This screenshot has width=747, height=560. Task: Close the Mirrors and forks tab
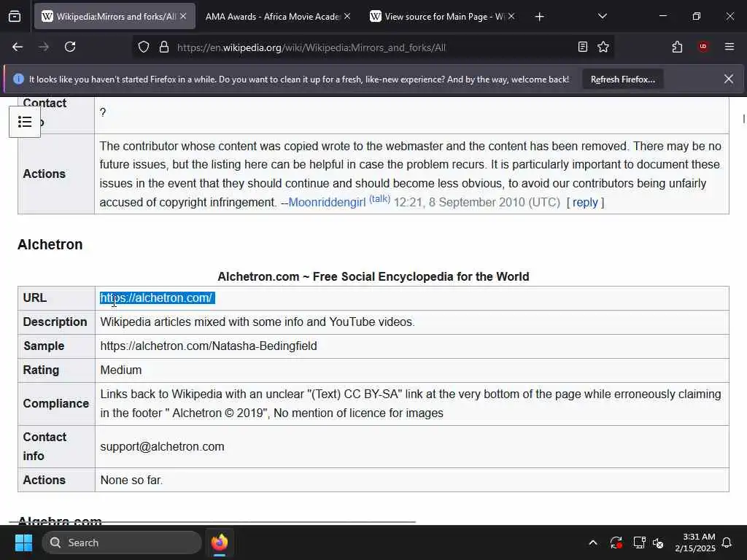[183, 16]
